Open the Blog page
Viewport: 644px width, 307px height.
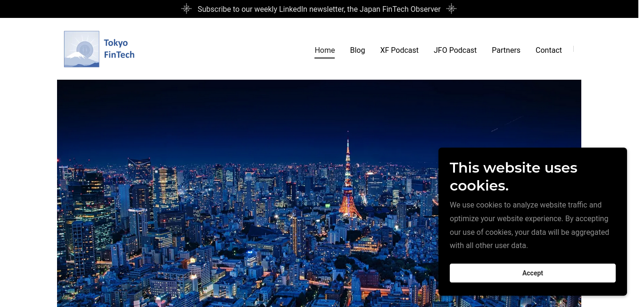pyautogui.click(x=357, y=50)
